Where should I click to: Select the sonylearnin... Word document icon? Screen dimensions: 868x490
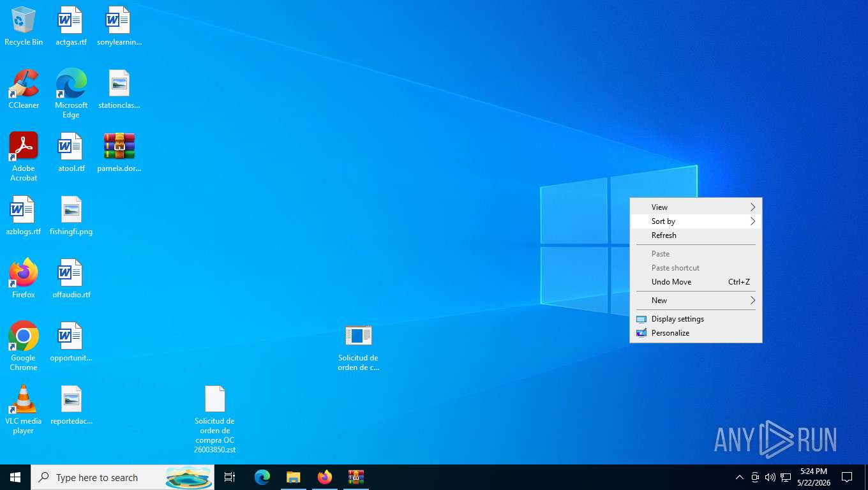119,27
